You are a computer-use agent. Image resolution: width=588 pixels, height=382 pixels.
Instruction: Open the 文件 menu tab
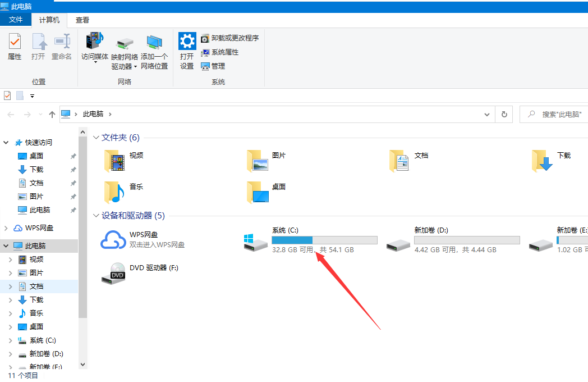coord(15,20)
